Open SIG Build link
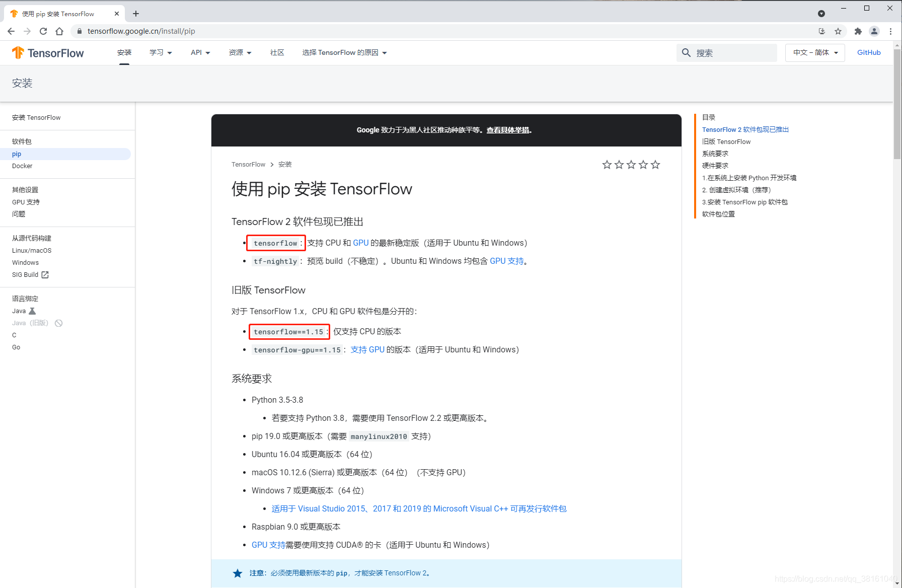 point(25,274)
